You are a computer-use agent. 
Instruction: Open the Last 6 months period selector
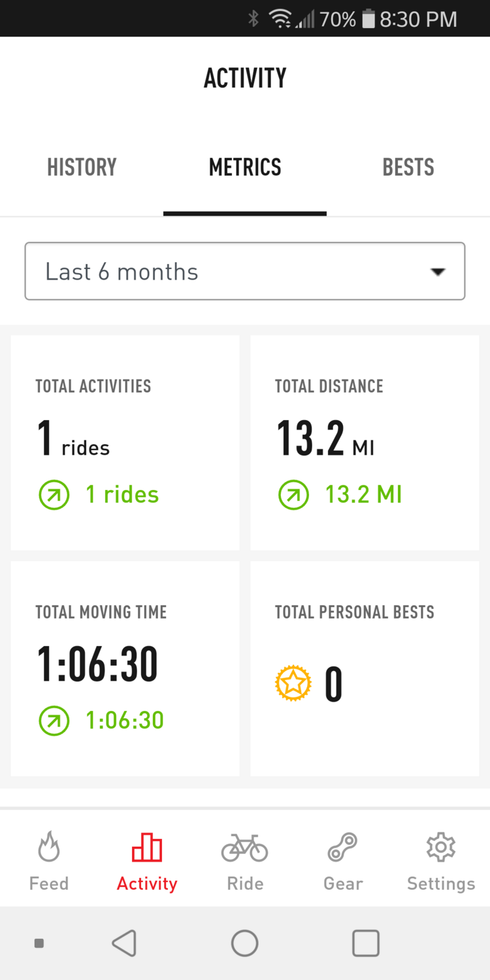click(x=244, y=272)
